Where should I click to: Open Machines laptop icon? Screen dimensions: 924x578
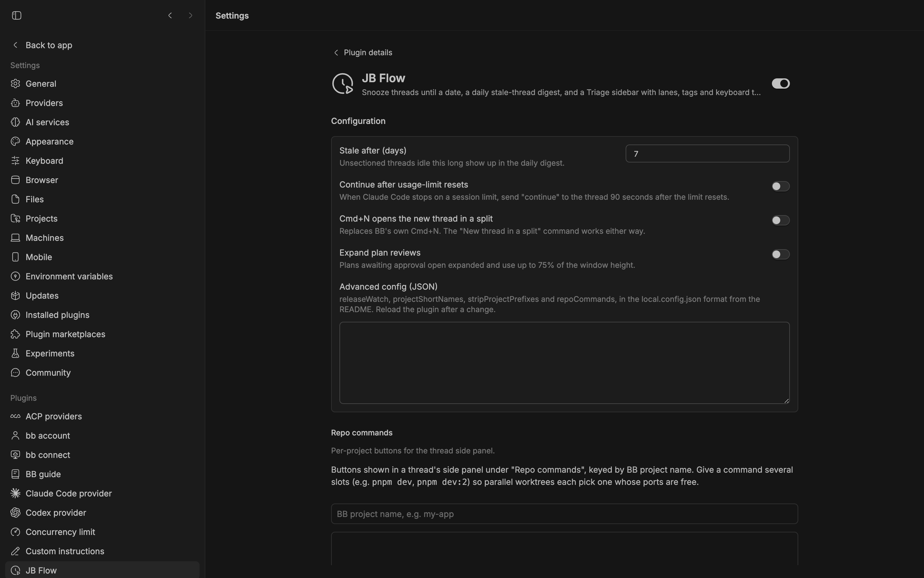(15, 238)
